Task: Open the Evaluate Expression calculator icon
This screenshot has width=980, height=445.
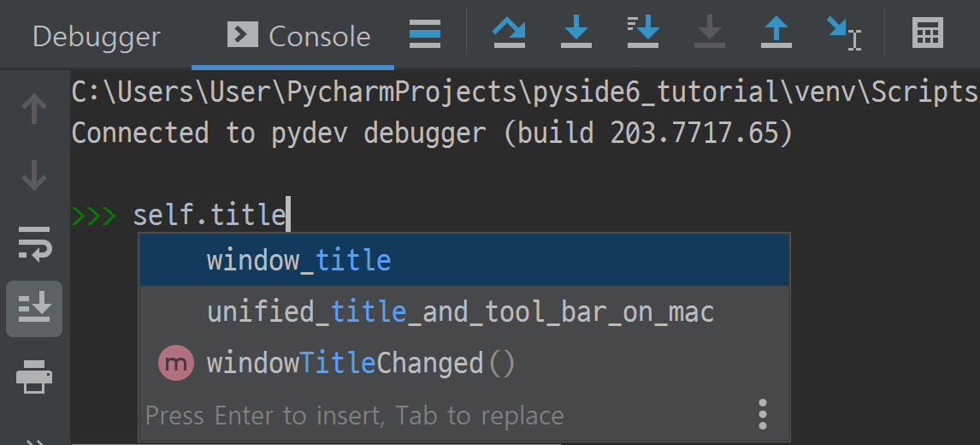Action: [928, 33]
